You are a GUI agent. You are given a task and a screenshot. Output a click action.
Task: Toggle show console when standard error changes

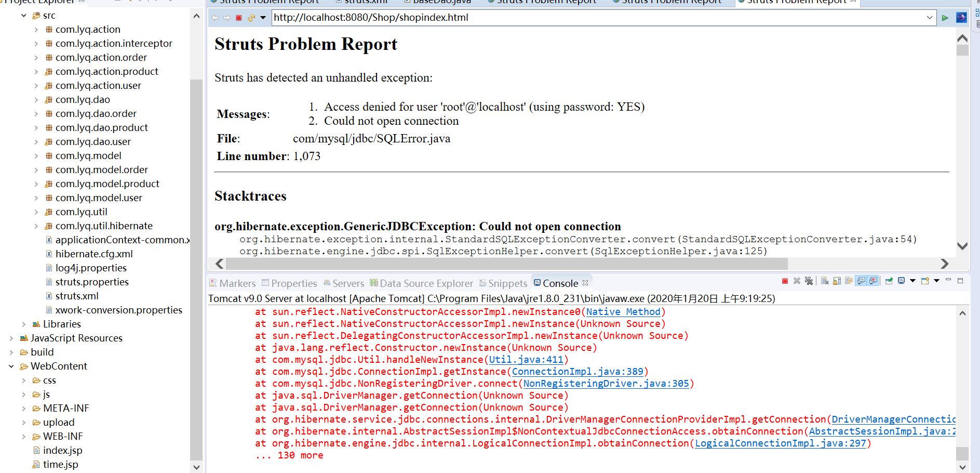pos(873,281)
